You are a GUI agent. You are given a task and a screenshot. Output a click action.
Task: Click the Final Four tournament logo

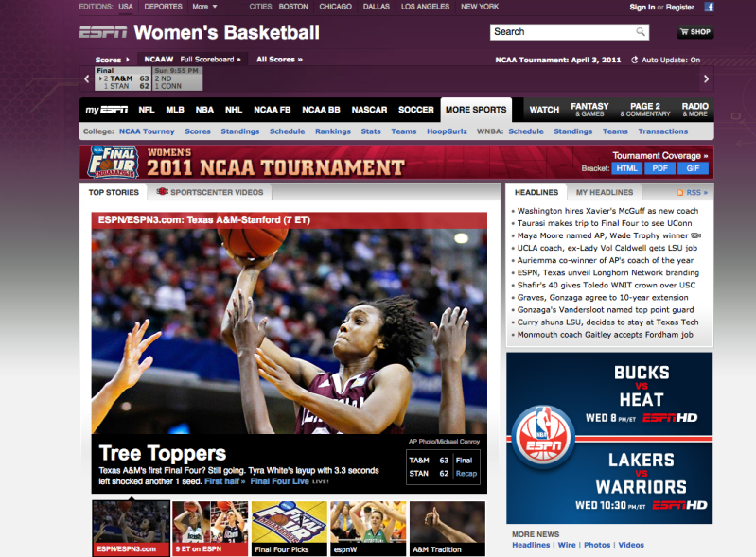pos(113,162)
